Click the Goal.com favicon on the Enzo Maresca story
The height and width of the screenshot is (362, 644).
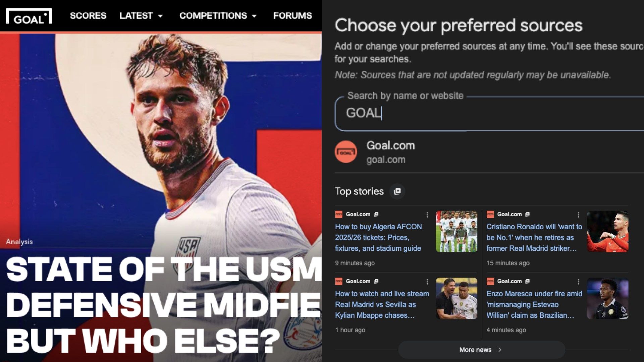tap(490, 281)
